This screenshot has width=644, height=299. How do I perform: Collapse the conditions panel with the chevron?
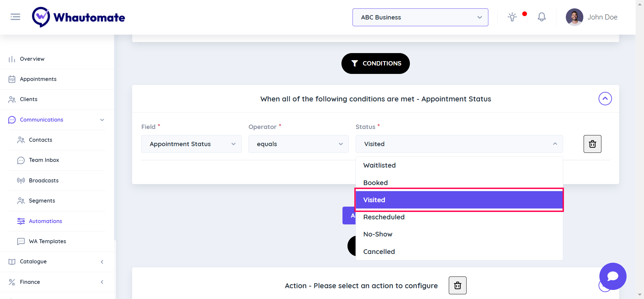pos(605,99)
